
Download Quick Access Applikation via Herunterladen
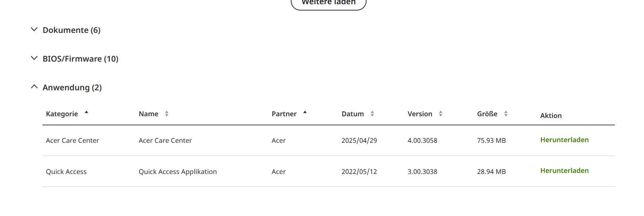[x=564, y=170]
